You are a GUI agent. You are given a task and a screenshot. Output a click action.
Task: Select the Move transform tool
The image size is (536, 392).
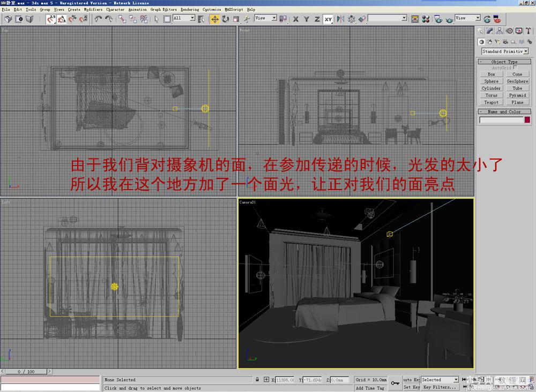[x=215, y=19]
